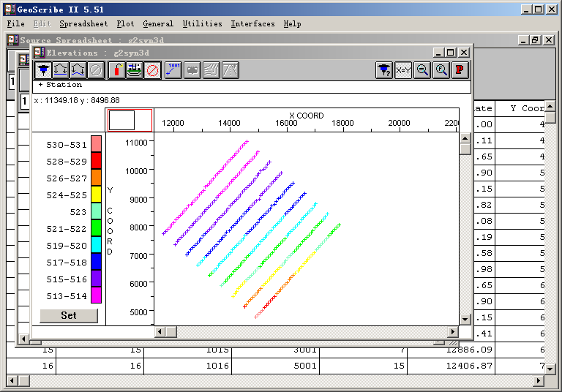Open the File menu
562x392 pixels.
coord(16,23)
